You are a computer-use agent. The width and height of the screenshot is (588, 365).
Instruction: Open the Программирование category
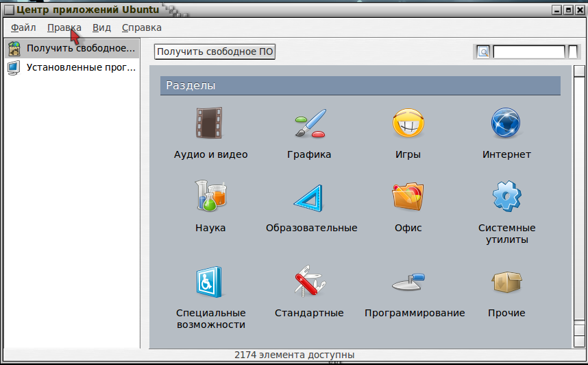tap(409, 281)
